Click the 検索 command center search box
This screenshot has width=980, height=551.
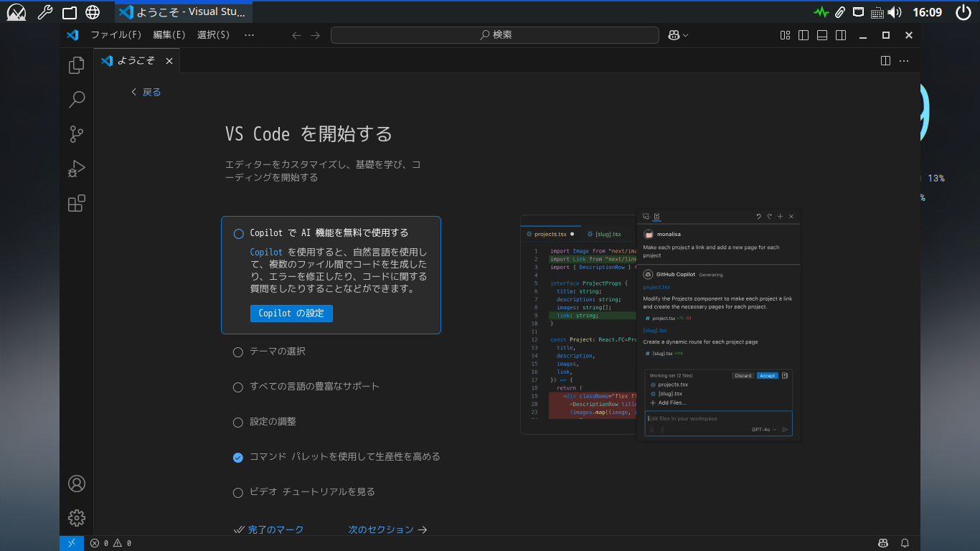(x=494, y=35)
